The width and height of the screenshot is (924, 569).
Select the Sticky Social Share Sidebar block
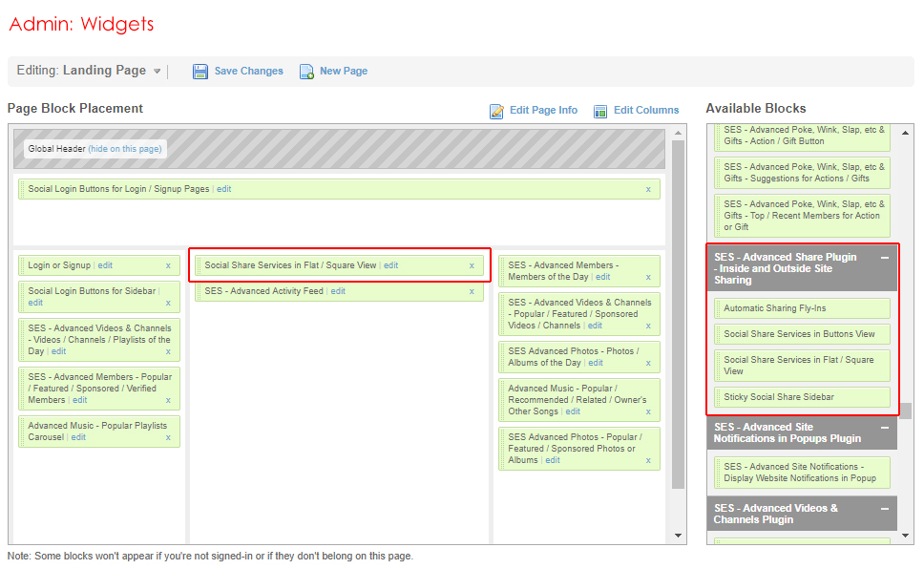[801, 397]
